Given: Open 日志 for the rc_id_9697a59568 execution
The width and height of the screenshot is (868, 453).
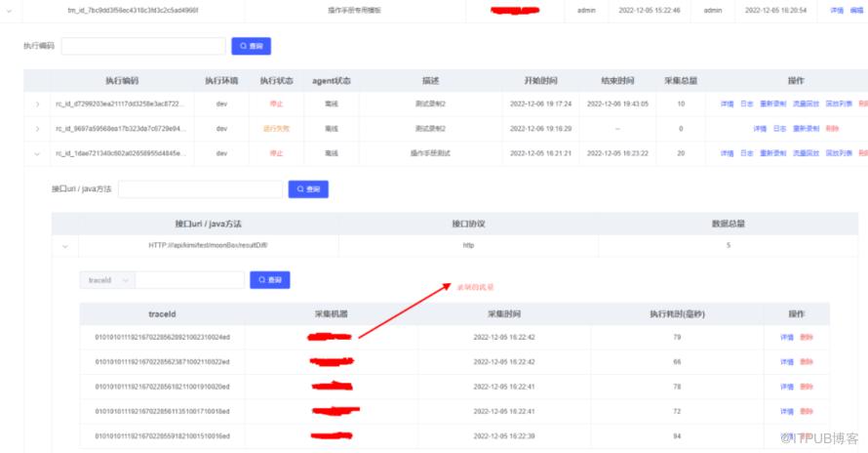Looking at the screenshot, I should point(779,128).
